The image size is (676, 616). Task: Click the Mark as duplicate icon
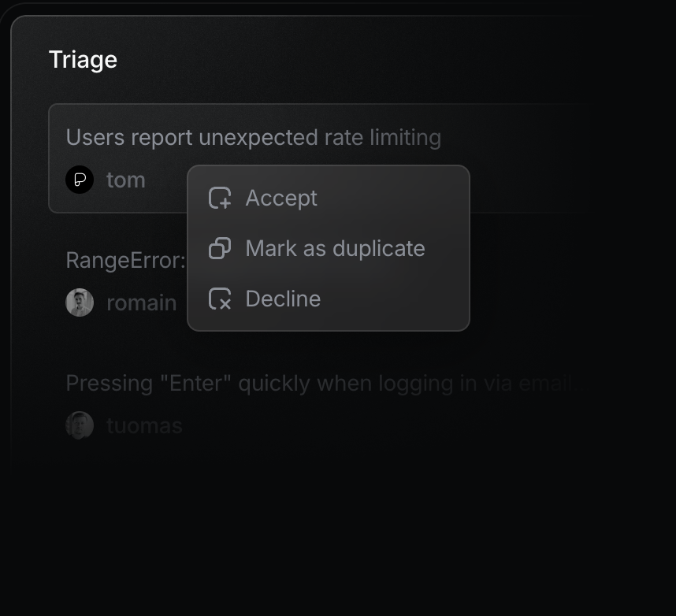tap(220, 248)
